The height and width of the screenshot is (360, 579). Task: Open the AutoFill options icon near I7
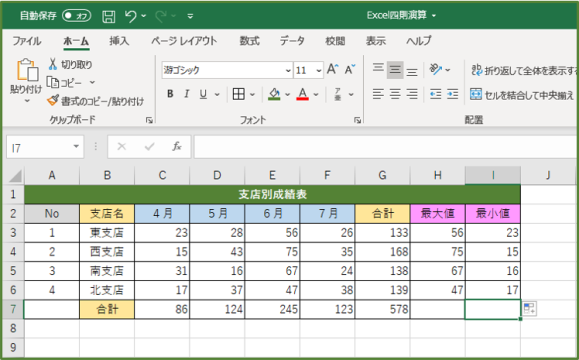click(529, 309)
